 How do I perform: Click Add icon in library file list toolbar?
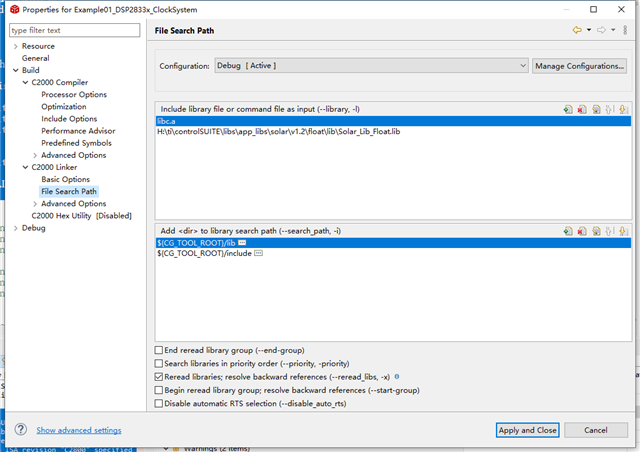tap(567, 108)
